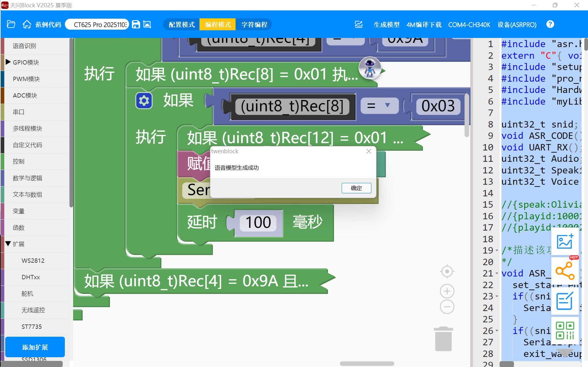
Task: Click the green QR code icon
Action: (565, 330)
